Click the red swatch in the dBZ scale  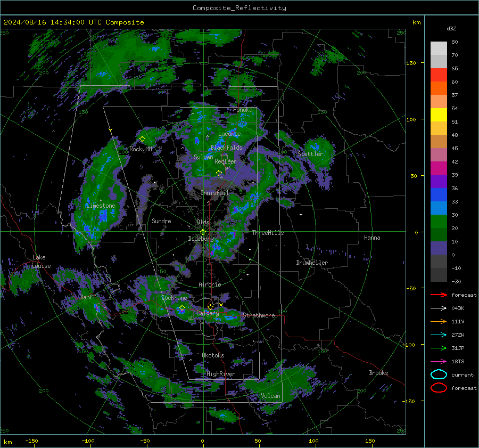pyautogui.click(x=439, y=75)
